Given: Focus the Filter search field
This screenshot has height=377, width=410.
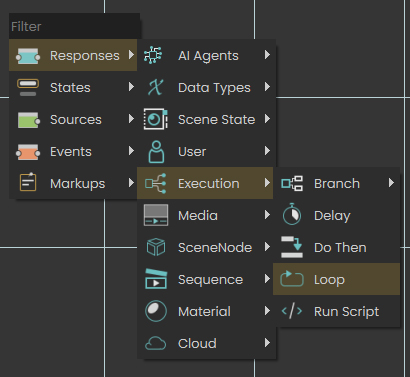Looking at the screenshot, I should [74, 26].
